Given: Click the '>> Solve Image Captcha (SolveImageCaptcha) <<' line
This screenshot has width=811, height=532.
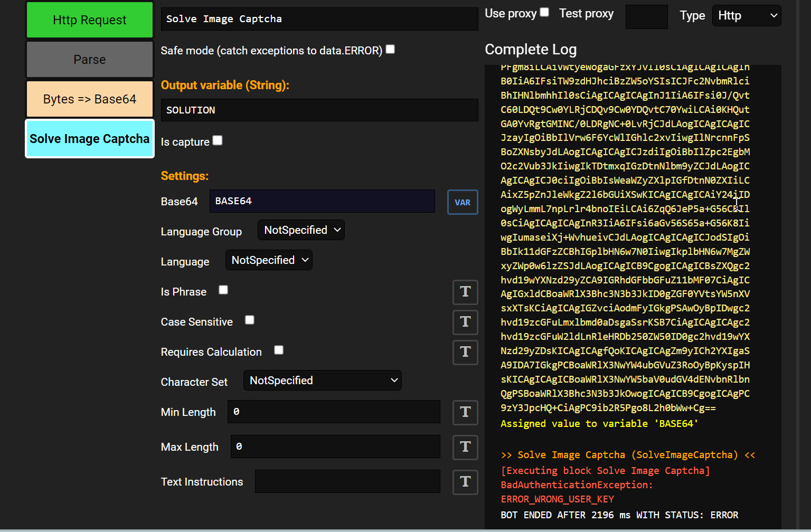Looking at the screenshot, I should coord(628,455).
